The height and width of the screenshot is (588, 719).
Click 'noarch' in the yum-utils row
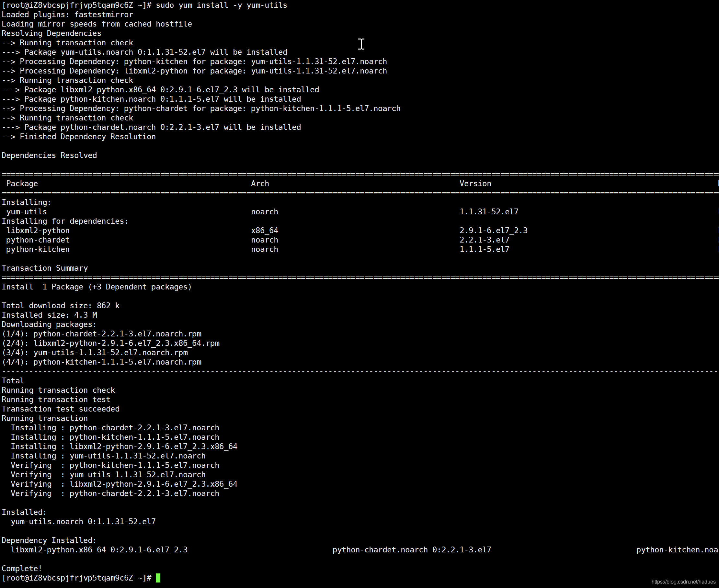pos(265,212)
